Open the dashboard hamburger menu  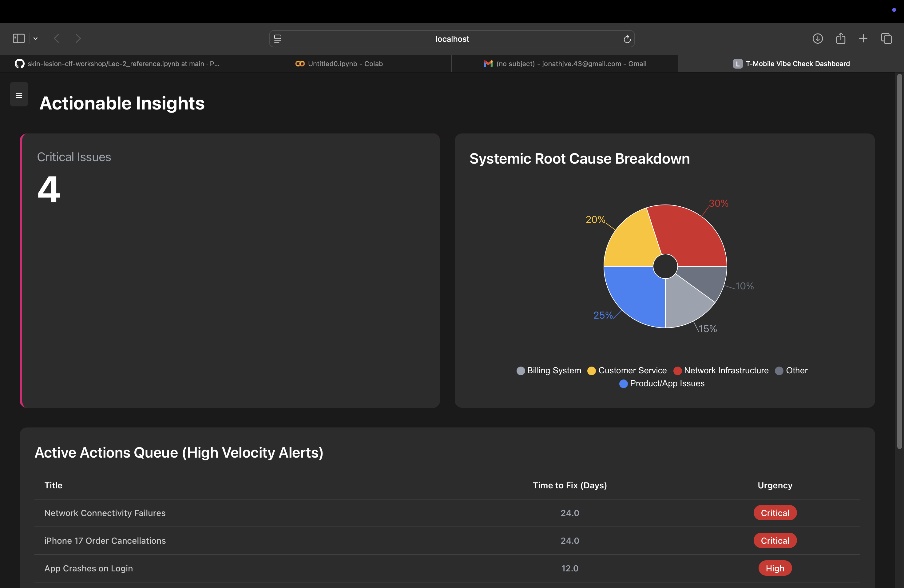(19, 95)
